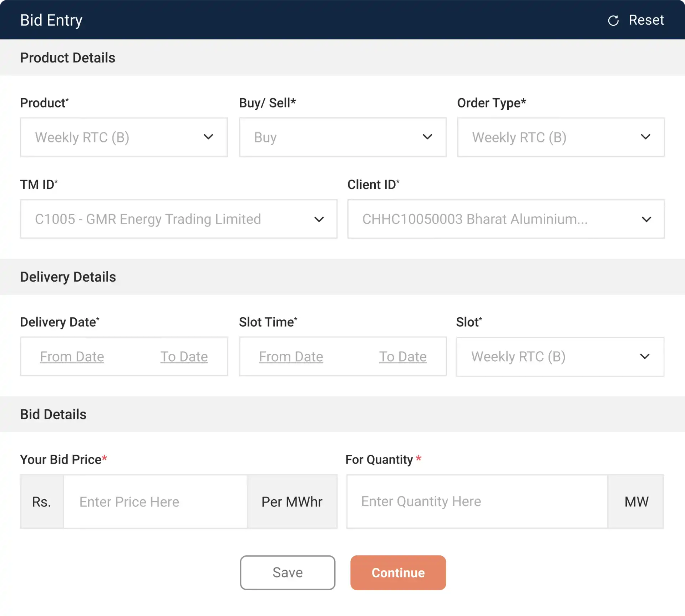Screen dimensions: 685x616
Task: Click the Bid Entry header label
Action: tap(51, 20)
